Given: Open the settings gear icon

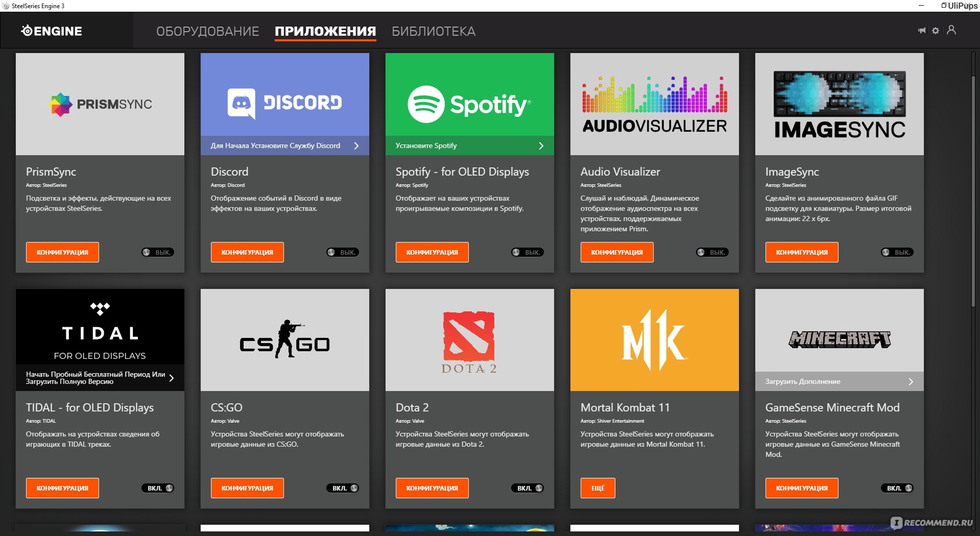Looking at the screenshot, I should [x=936, y=31].
